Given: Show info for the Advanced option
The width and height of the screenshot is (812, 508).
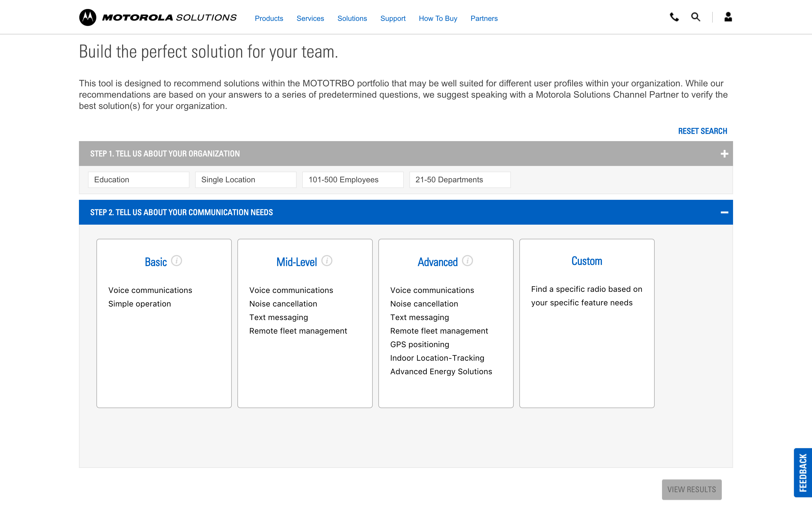Looking at the screenshot, I should (x=467, y=261).
